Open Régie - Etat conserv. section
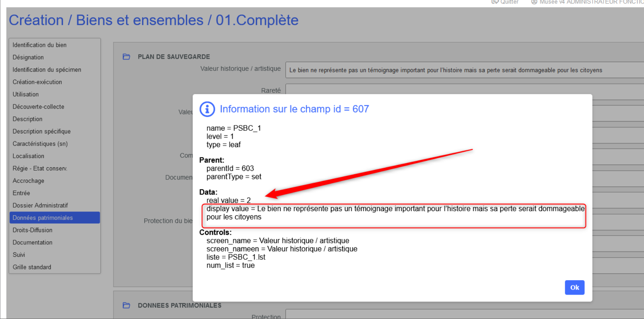644x319 pixels. click(x=40, y=168)
